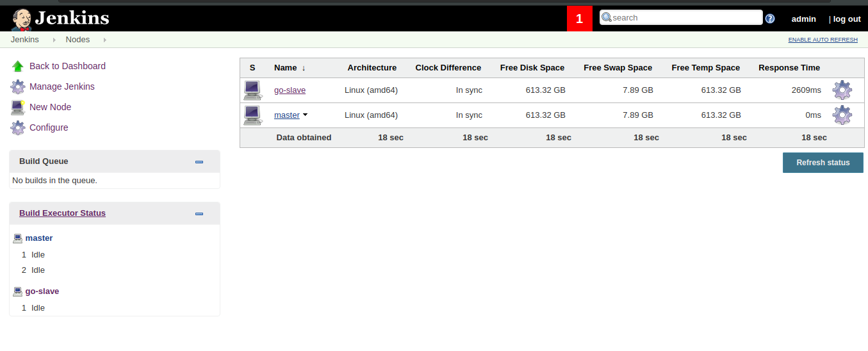Open the master node link in table
Viewport: 868px width, 351px height.
click(x=287, y=115)
